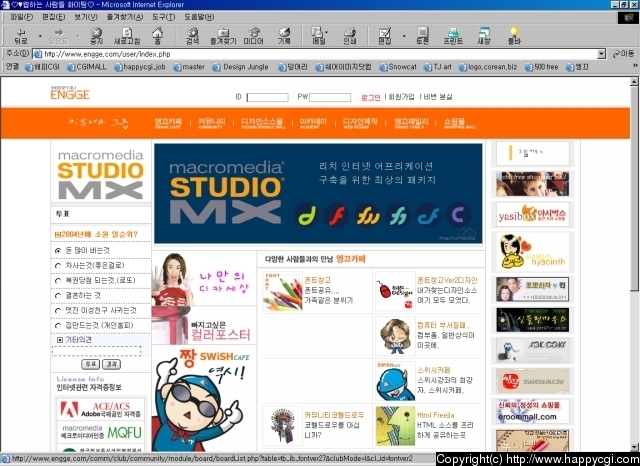Click the purple C Contribute icon in banner
Screen dimensions: 640x466
pyautogui.click(x=459, y=215)
